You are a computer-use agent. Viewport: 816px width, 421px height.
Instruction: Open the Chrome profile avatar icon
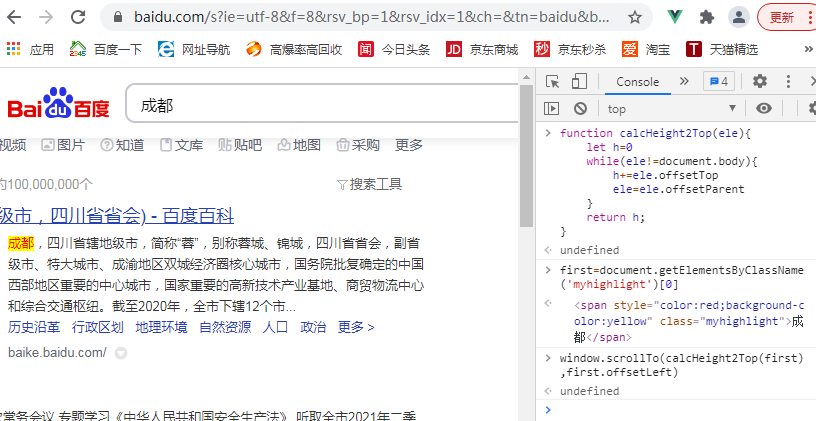click(x=738, y=17)
